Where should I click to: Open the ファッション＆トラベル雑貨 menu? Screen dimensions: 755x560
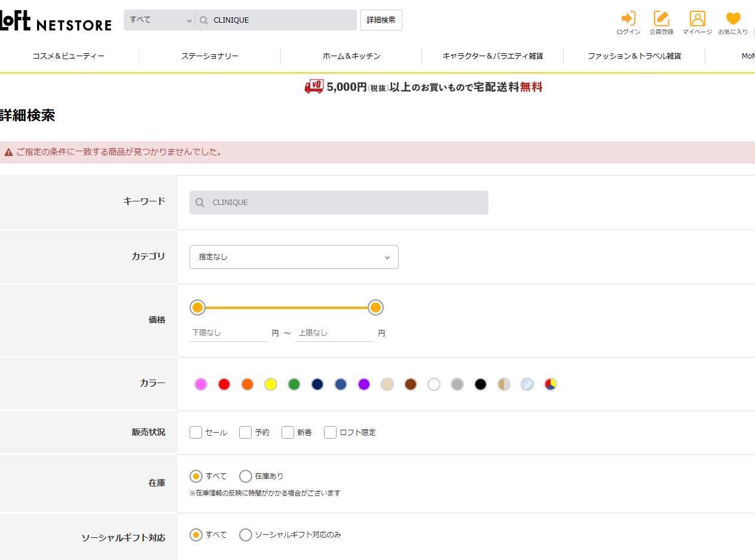pyautogui.click(x=634, y=56)
